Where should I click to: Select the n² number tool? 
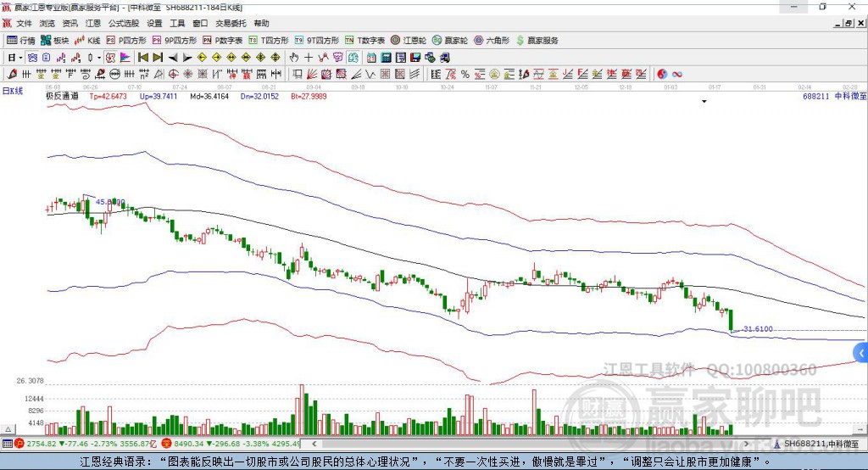144,75
